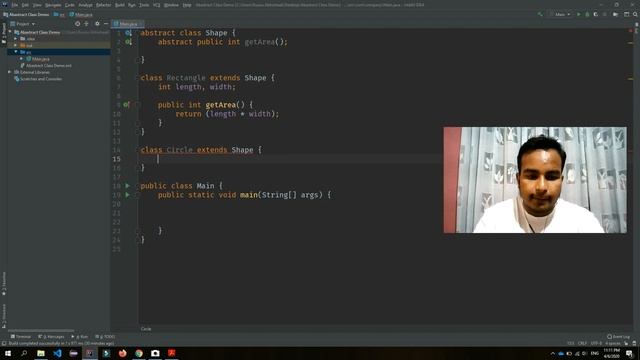Build project using green hammer icon
Image resolution: width=640 pixels, height=360 pixels.
(540, 14)
